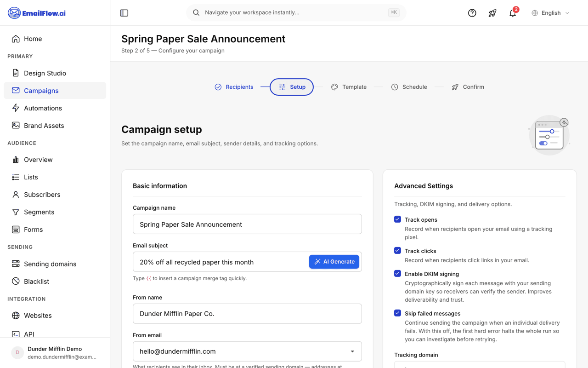The width and height of the screenshot is (588, 368).
Task: Go back to the Recipients step
Action: pos(234,87)
